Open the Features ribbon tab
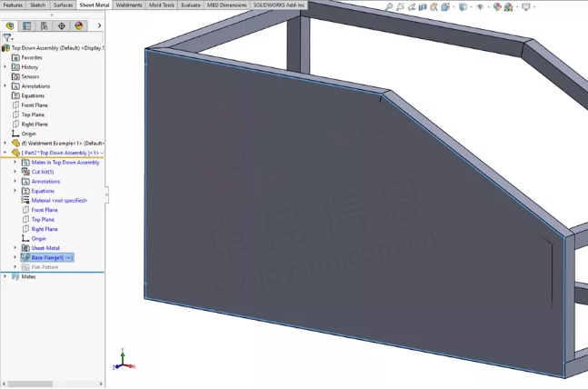 13,5
